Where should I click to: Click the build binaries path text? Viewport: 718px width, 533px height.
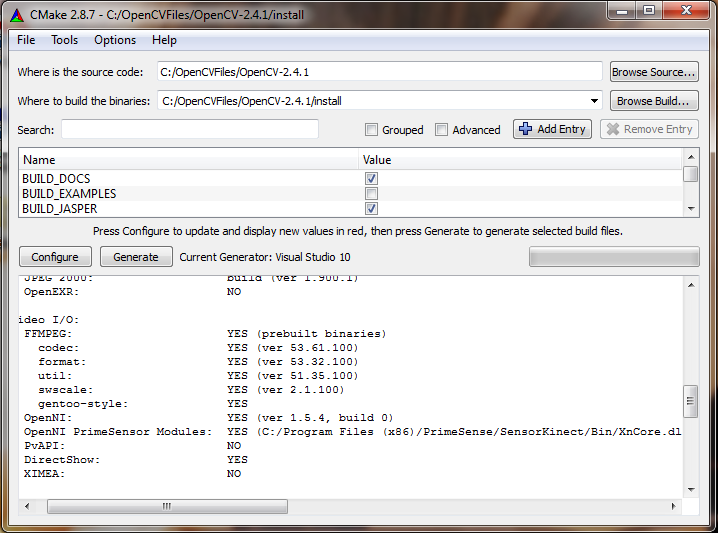252,101
